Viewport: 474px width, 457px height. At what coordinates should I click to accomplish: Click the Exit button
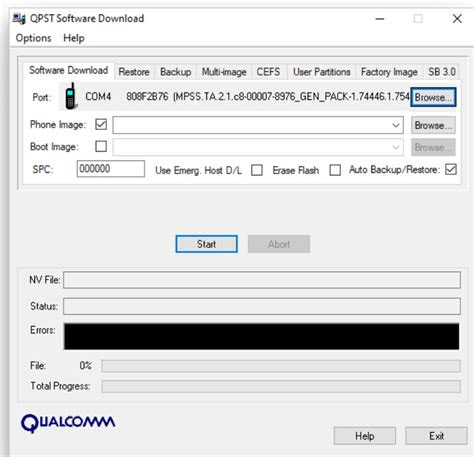[436, 436]
